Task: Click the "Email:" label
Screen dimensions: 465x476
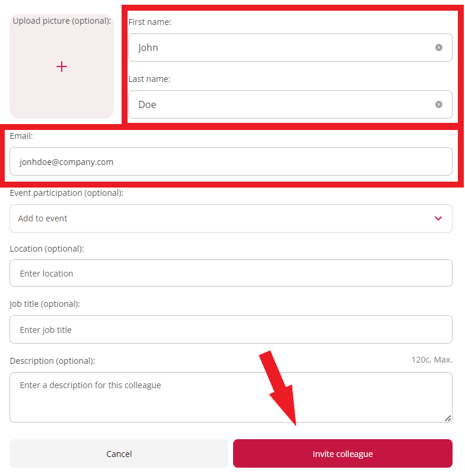Action: point(21,136)
